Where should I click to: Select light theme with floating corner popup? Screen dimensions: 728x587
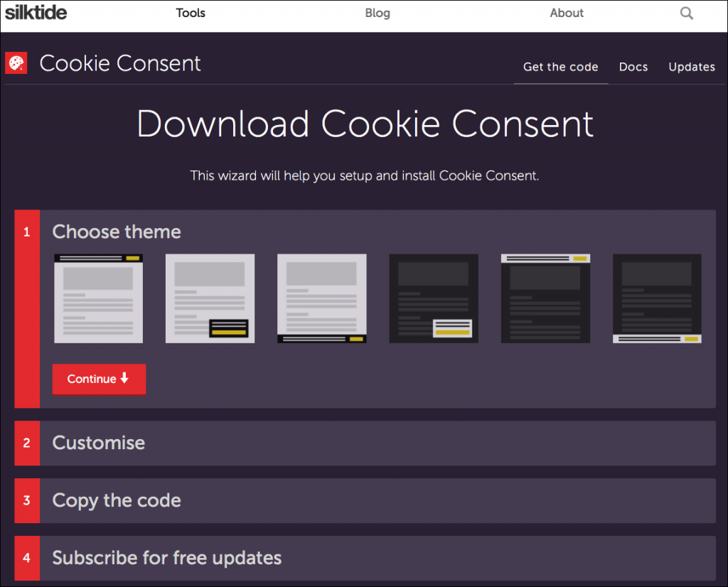[x=210, y=298]
